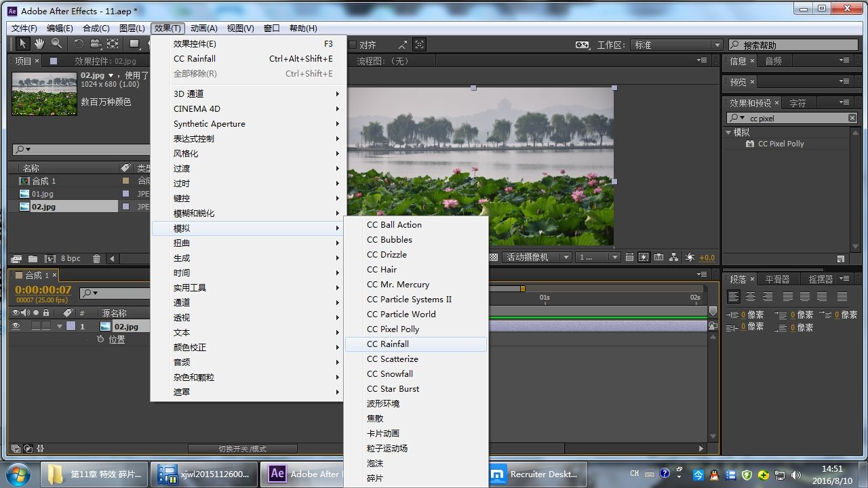This screenshot has width=868, height=488.
Task: Expand or collapse In/Out/Duration pane
Action: 41,449
